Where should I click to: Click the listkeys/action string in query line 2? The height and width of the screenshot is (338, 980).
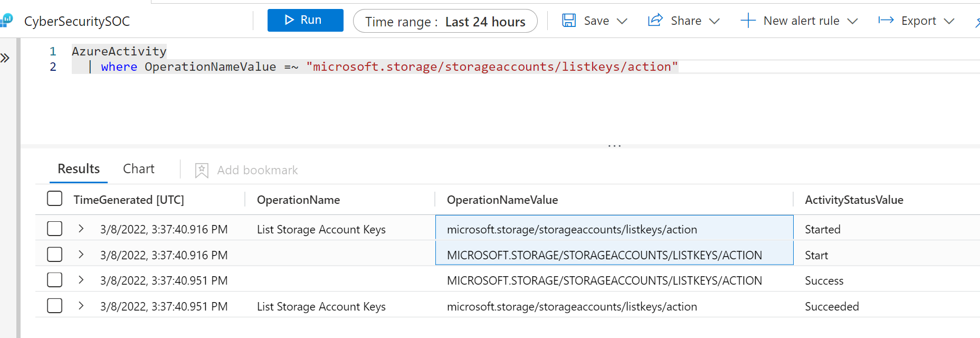[x=492, y=67]
